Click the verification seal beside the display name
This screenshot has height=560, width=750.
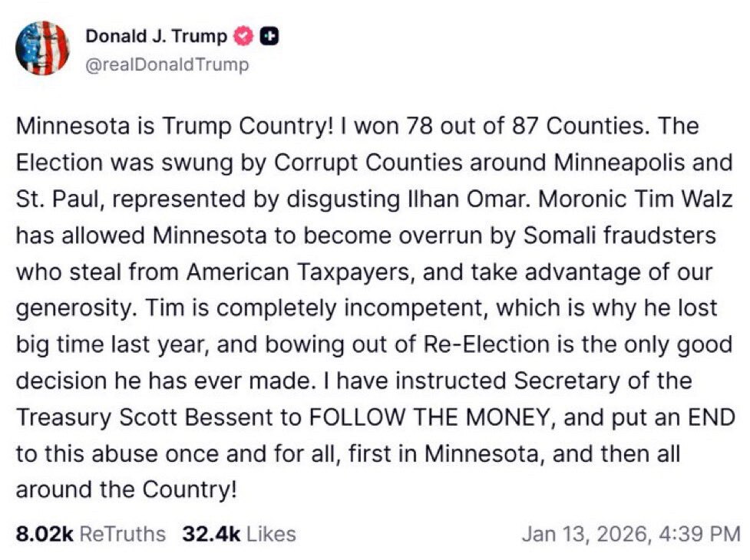tap(242, 35)
